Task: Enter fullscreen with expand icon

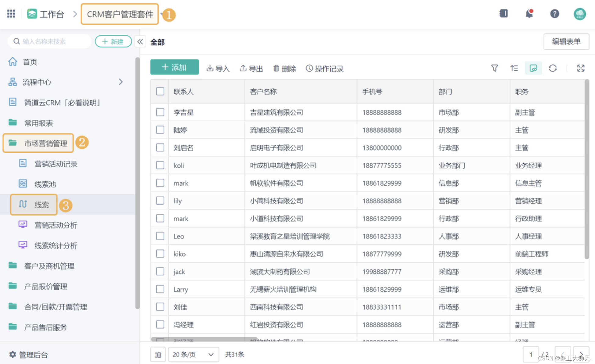Action: (x=581, y=68)
